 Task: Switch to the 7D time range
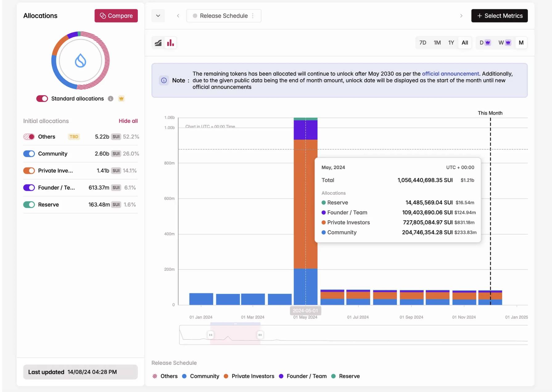pos(422,43)
